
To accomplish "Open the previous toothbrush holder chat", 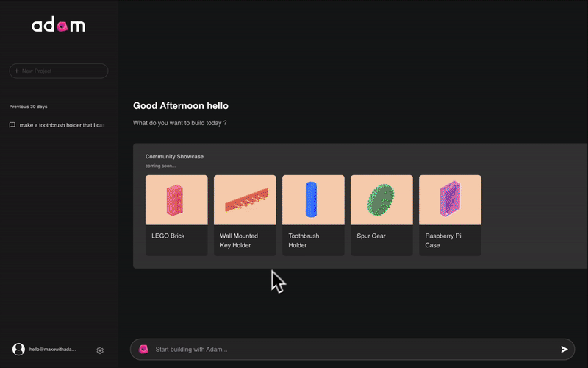I will point(62,125).
